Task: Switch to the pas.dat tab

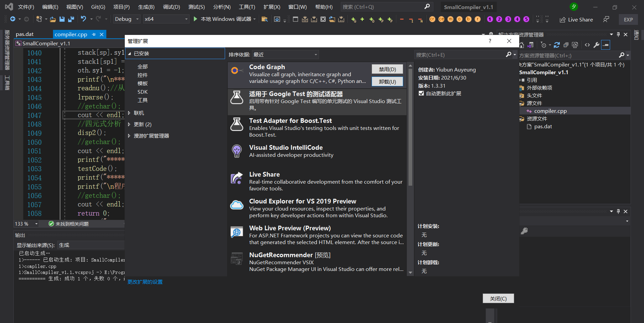Action: pos(25,34)
